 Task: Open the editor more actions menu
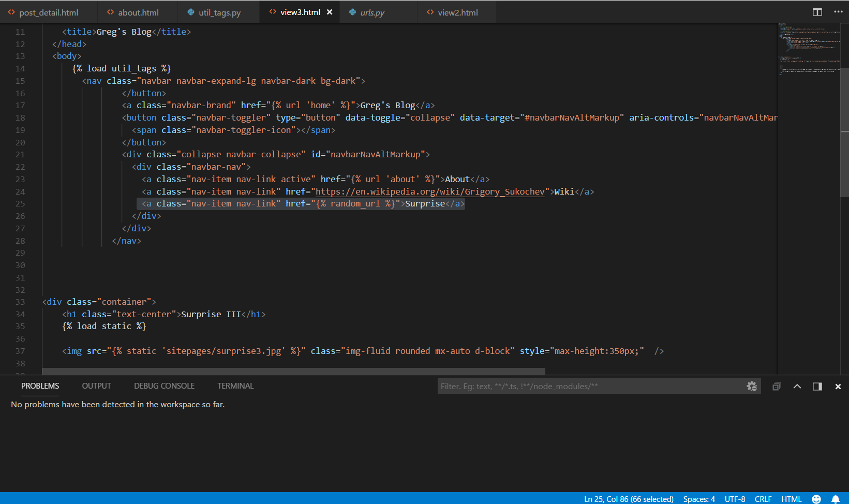click(x=838, y=12)
